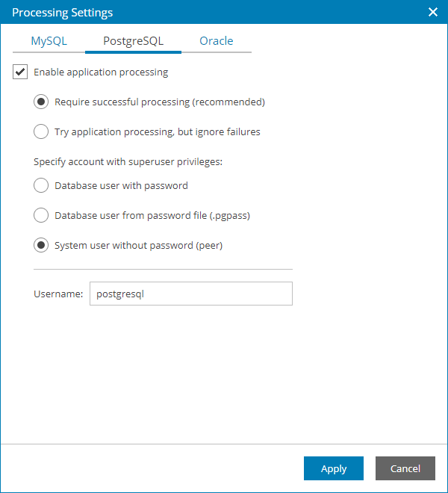This screenshot has height=493, width=448.
Task: Click into the Username input field
Action: coord(190,294)
